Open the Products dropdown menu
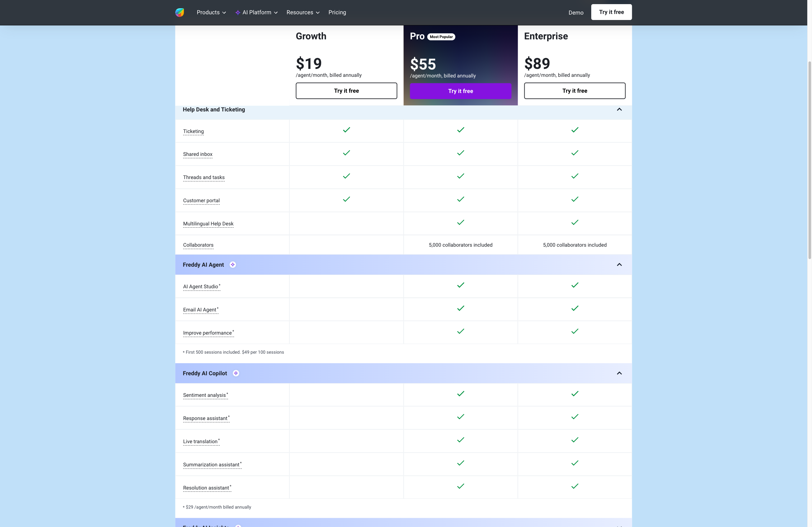This screenshot has width=812, height=527. pyautogui.click(x=211, y=12)
